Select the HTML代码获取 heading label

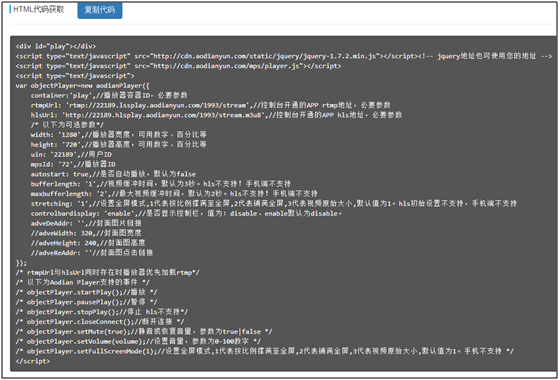pyautogui.click(x=39, y=10)
